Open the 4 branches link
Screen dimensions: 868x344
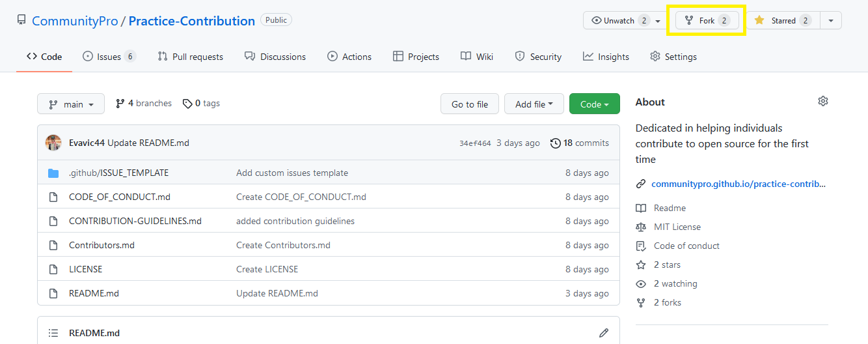(144, 104)
